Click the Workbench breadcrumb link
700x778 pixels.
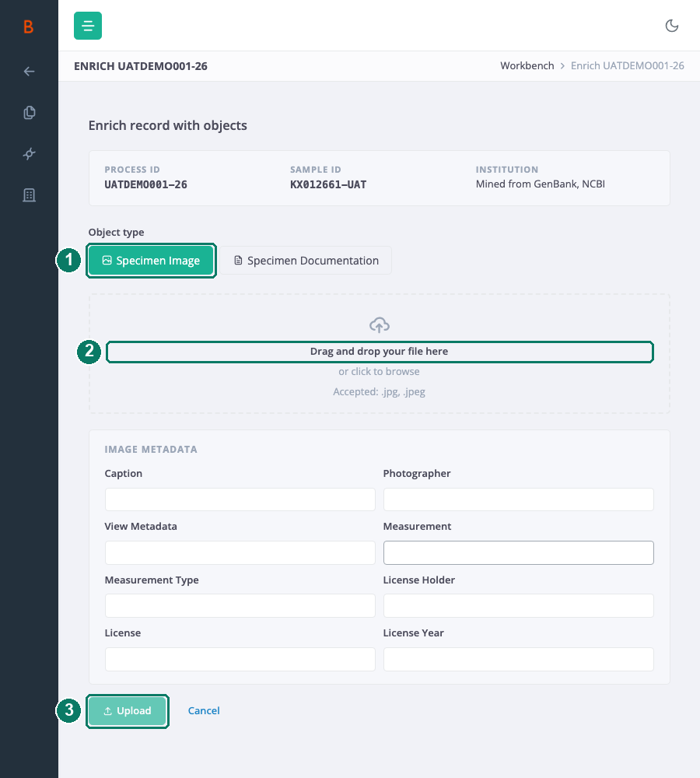(527, 65)
